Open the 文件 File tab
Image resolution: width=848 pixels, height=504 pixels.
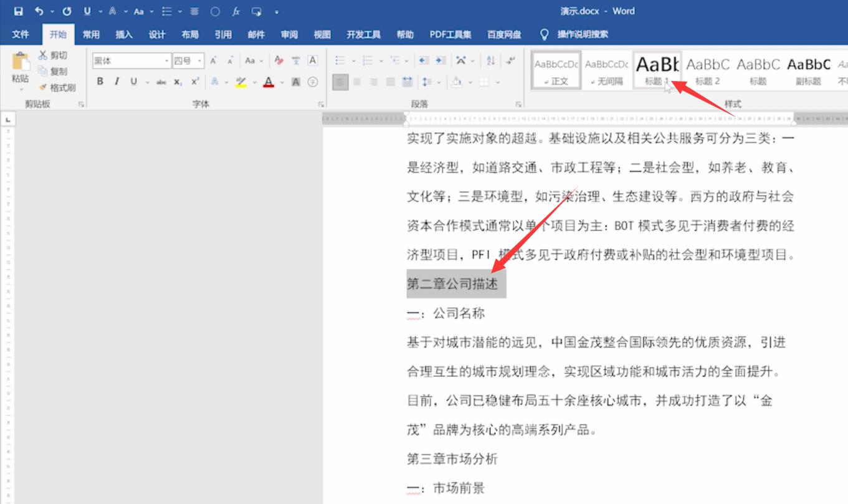pyautogui.click(x=21, y=34)
